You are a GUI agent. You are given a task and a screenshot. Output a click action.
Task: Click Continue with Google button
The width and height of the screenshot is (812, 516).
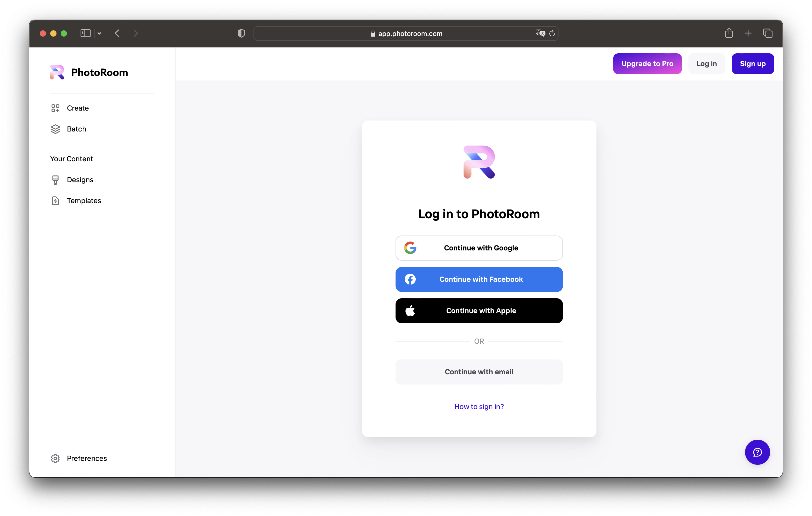pyautogui.click(x=479, y=248)
